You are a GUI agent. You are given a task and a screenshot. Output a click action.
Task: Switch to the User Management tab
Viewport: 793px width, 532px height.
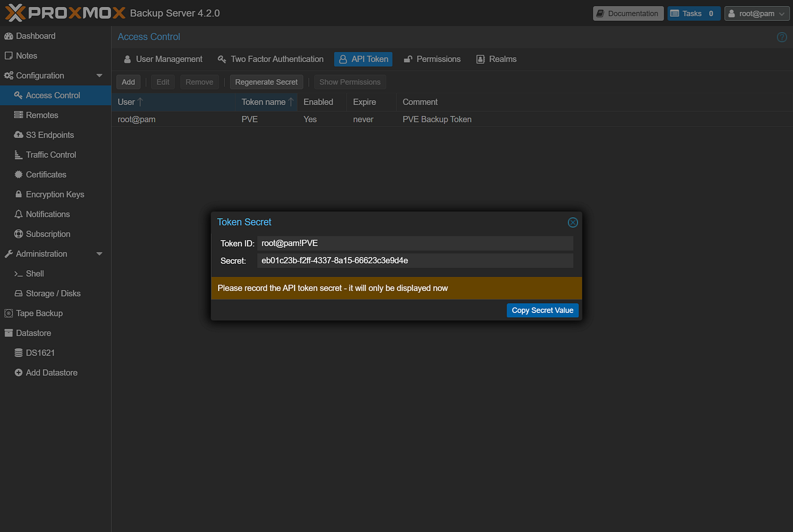[x=163, y=59]
